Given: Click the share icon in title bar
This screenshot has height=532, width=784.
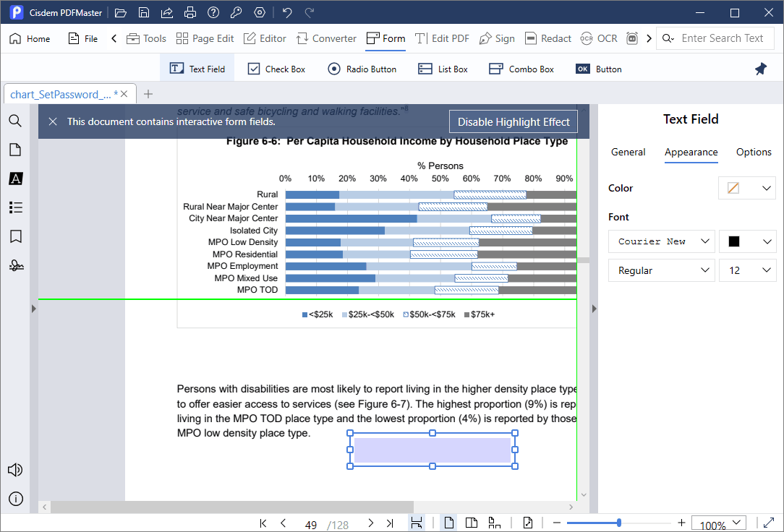Looking at the screenshot, I should [x=167, y=12].
